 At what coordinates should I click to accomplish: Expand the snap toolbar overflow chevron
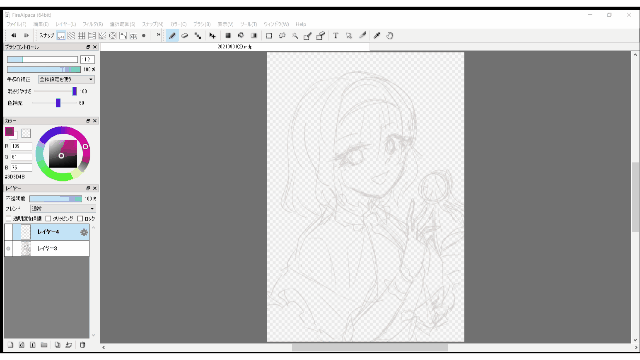[x=158, y=36]
